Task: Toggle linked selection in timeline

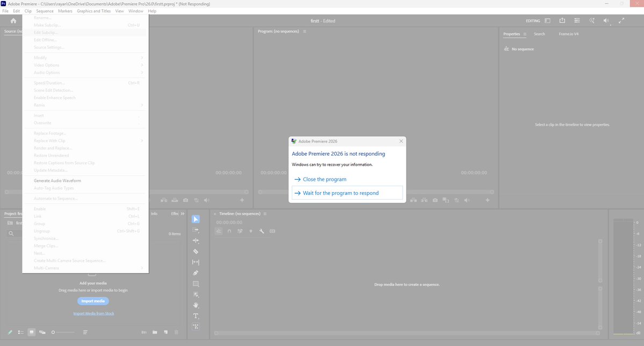Action: pos(240,231)
